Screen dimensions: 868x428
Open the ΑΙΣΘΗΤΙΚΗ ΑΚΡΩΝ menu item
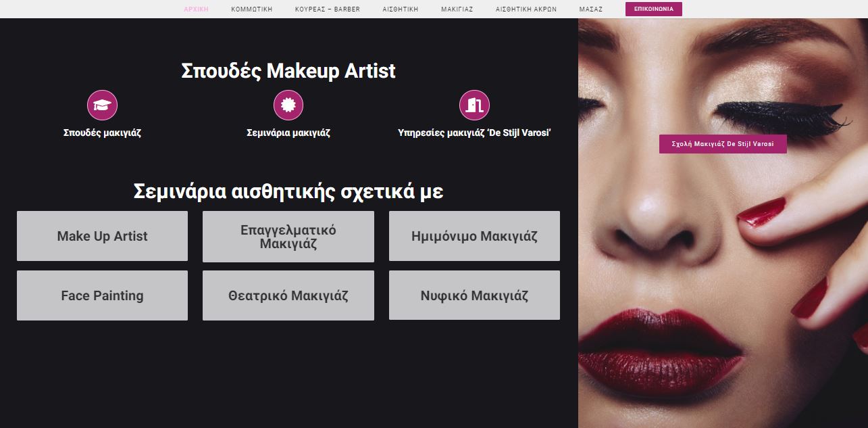tap(526, 9)
